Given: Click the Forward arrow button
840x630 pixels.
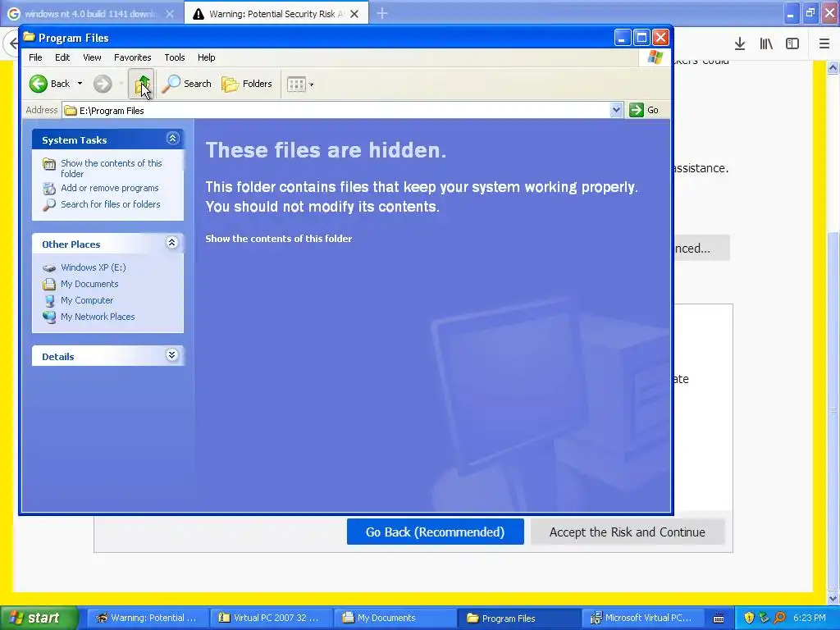Looking at the screenshot, I should (103, 84).
